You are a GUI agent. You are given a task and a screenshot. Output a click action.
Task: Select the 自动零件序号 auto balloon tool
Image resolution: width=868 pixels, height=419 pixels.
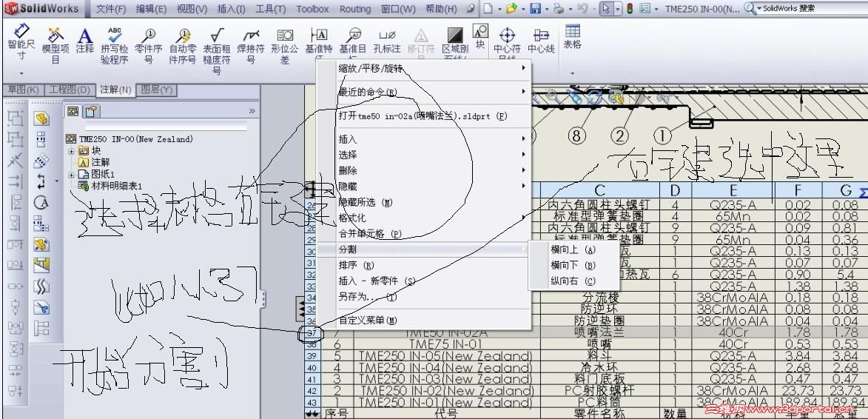point(183,44)
